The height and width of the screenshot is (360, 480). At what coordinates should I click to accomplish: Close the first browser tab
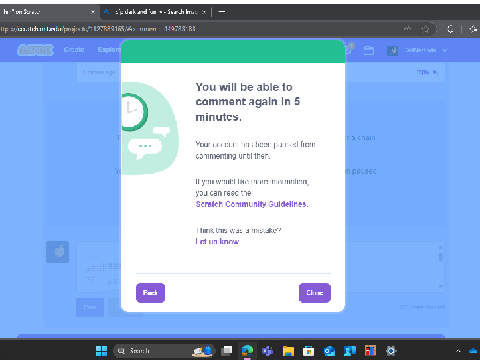93,12
